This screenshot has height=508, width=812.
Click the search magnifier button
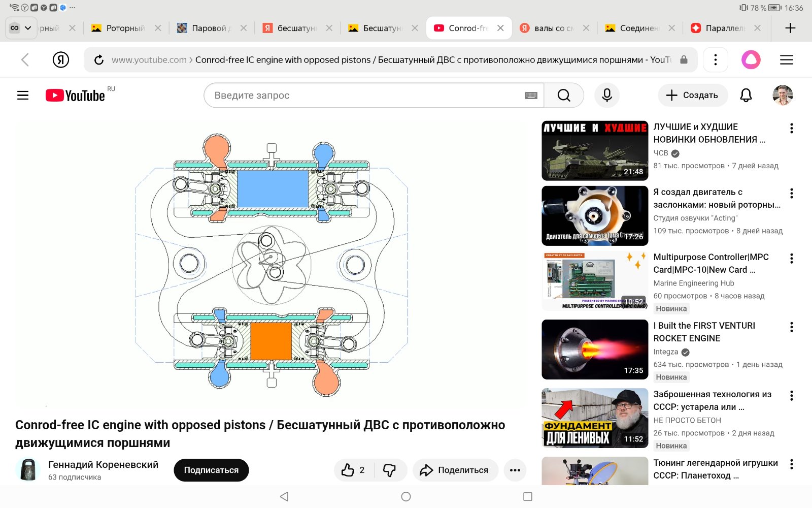point(563,95)
